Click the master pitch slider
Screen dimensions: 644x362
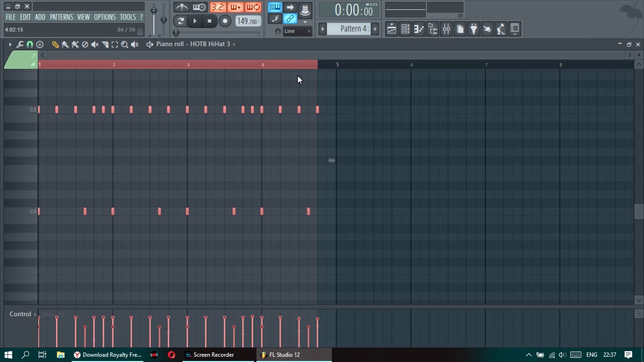tap(164, 20)
